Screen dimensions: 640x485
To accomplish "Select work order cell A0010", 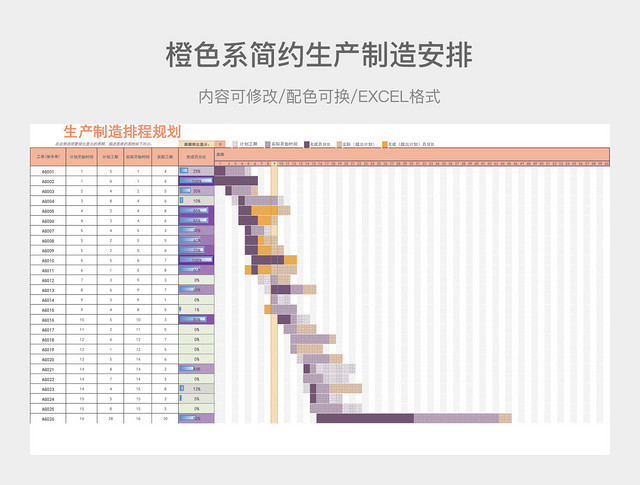I will click(48, 260).
